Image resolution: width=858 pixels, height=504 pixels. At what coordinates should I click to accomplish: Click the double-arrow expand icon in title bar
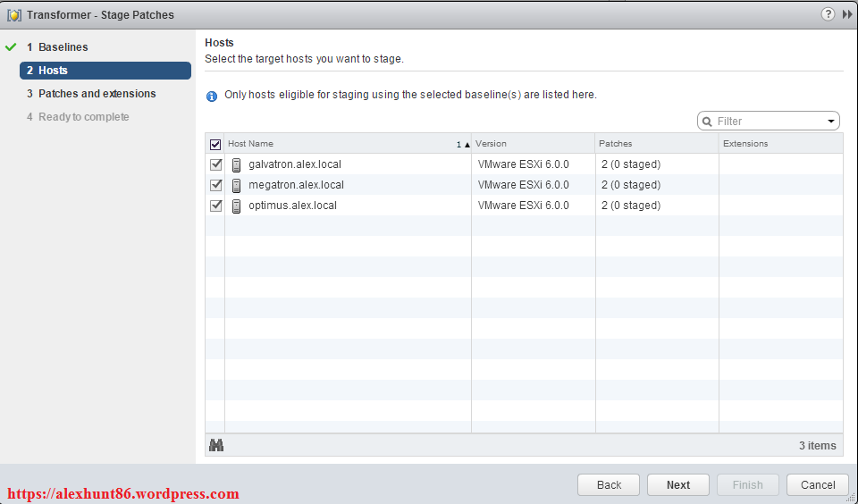point(847,15)
